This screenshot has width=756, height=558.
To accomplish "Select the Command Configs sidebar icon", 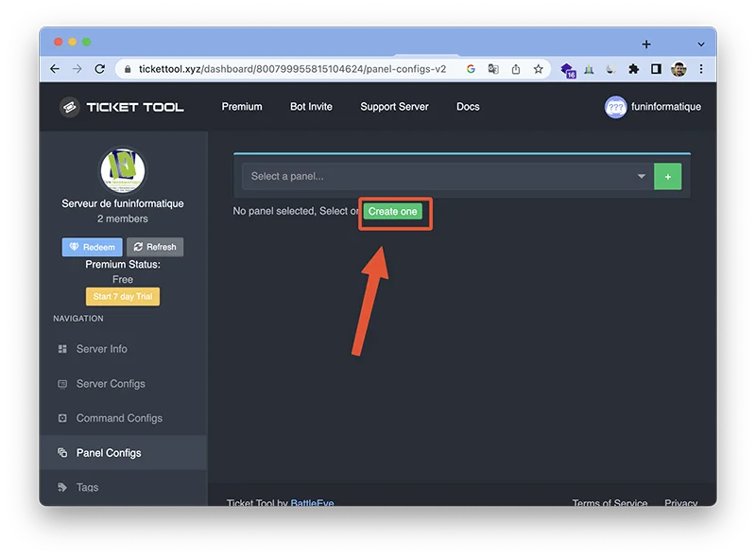I will point(60,418).
